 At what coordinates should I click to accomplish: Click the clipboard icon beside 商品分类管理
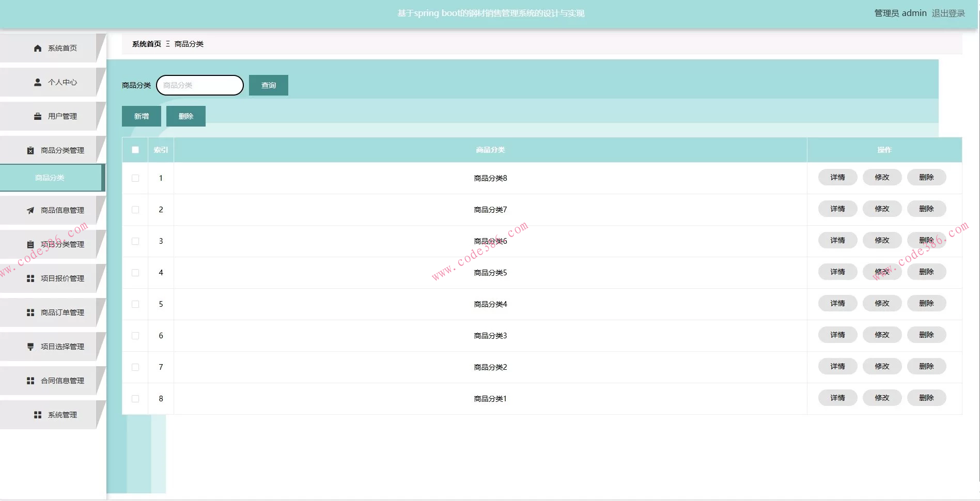30,150
